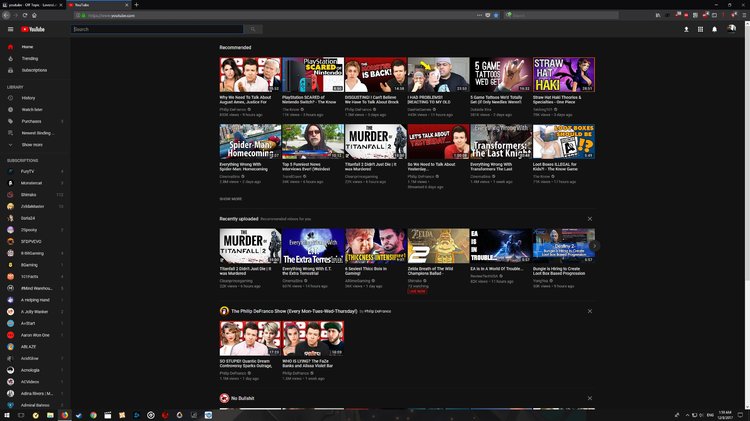This screenshot has width=750, height=421.
Task: Switch to first browser tab
Action: point(33,5)
